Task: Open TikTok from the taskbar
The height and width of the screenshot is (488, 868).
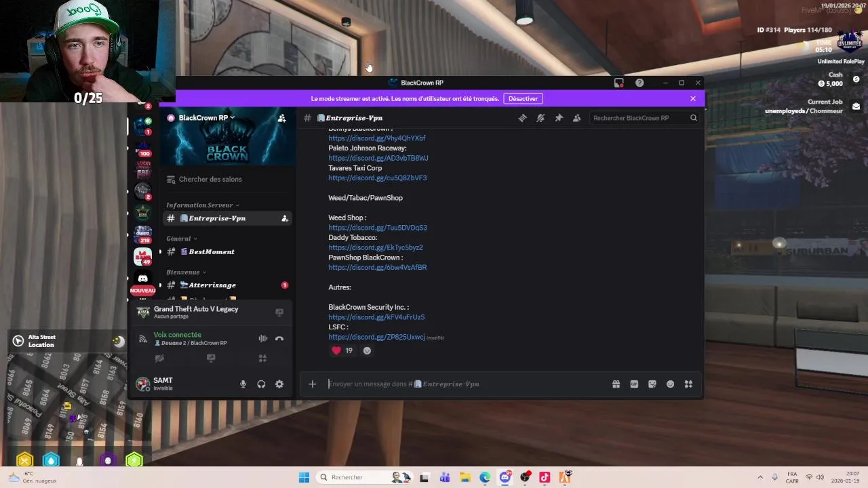Action: click(545, 478)
